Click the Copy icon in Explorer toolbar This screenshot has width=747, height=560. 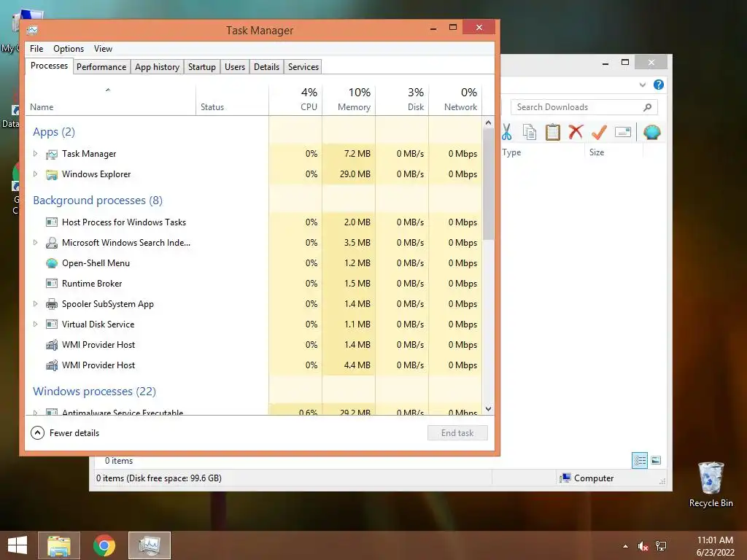(x=530, y=132)
